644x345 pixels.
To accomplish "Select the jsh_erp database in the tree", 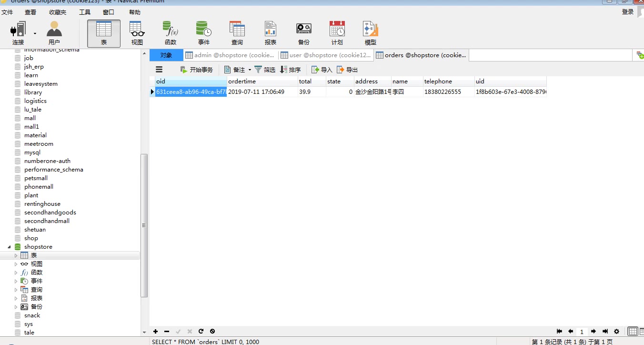I will point(34,67).
